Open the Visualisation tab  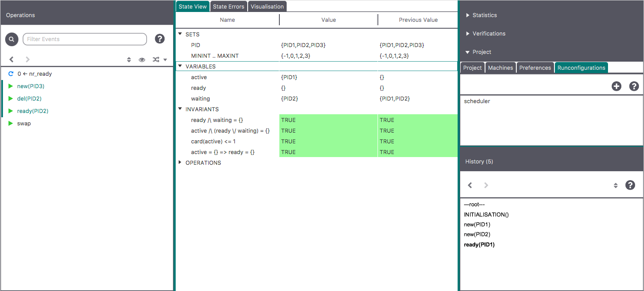(x=267, y=6)
